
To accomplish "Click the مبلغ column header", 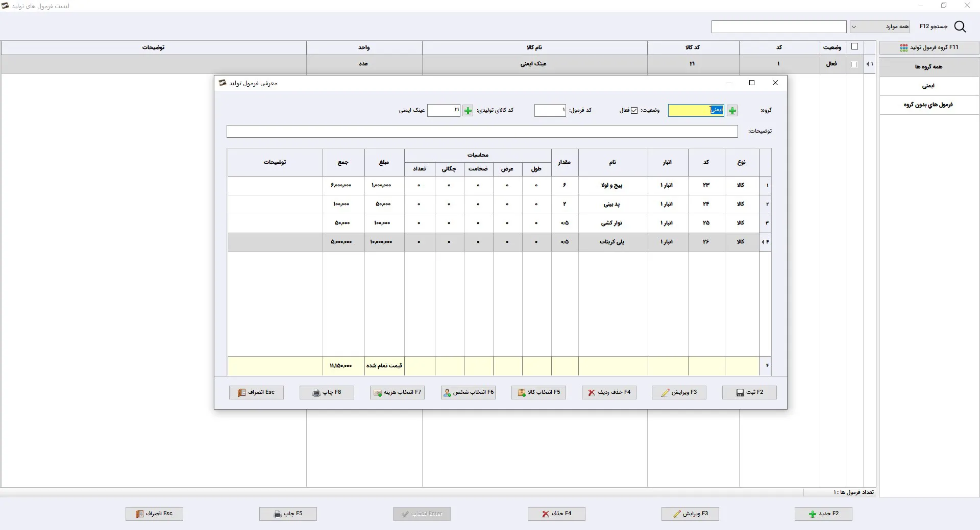I will (384, 162).
